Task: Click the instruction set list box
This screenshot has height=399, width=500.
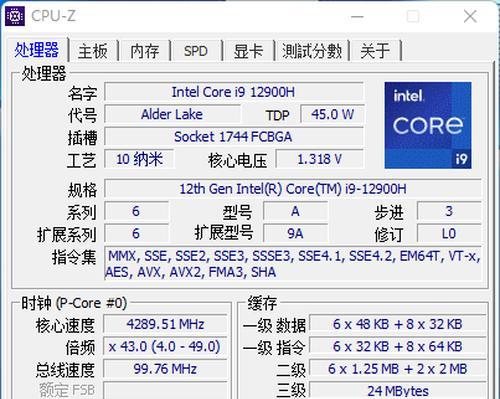Action: (293, 264)
